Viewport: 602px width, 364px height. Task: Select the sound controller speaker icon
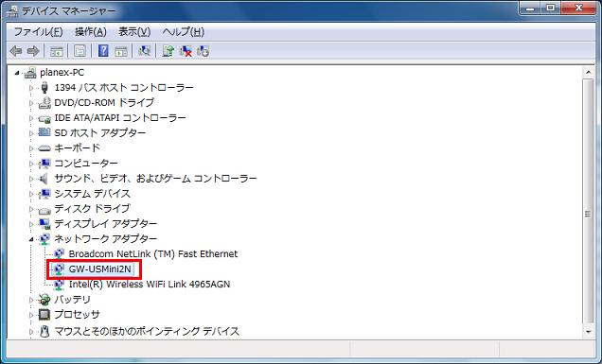coord(44,179)
